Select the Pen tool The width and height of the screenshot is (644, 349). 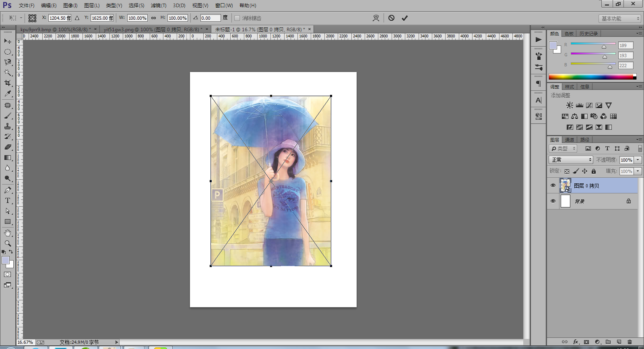coord(8,190)
